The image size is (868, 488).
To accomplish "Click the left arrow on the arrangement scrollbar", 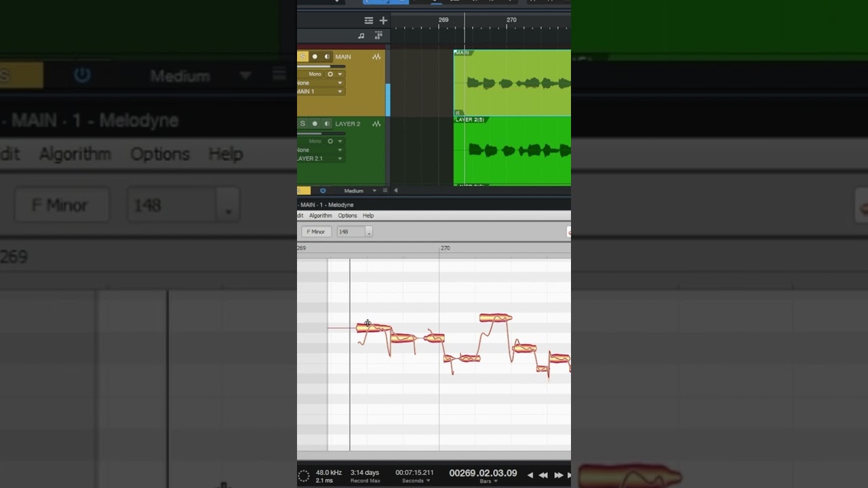I will tap(396, 190).
